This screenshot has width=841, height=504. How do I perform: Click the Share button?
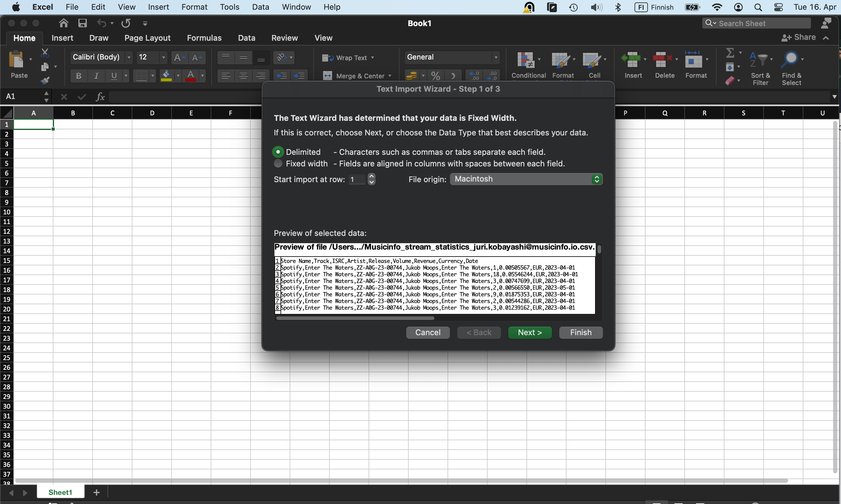[798, 37]
